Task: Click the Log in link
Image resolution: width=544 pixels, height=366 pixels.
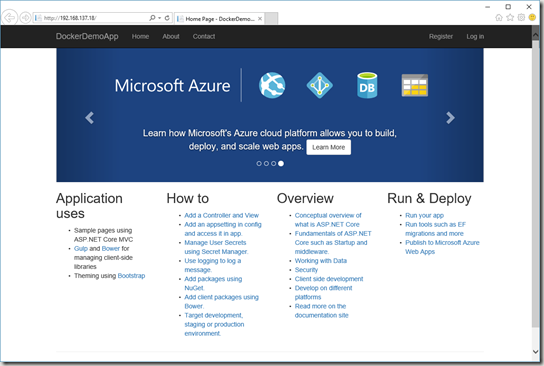Action: point(475,36)
